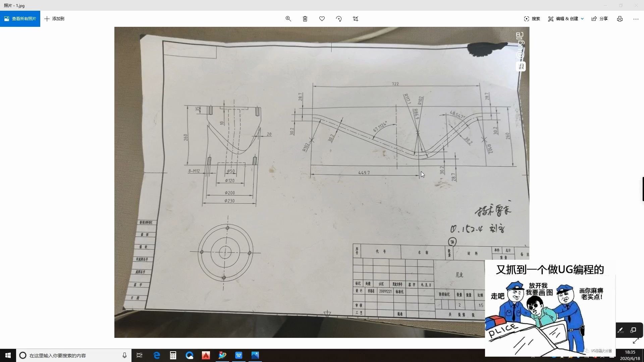The width and height of the screenshot is (644, 362).
Task: Add photo to favorites heart icon
Action: click(x=322, y=19)
